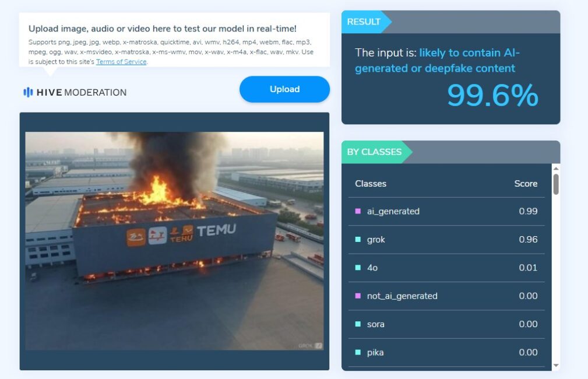
Task: Click the sora class cyan marker
Action: click(x=358, y=324)
